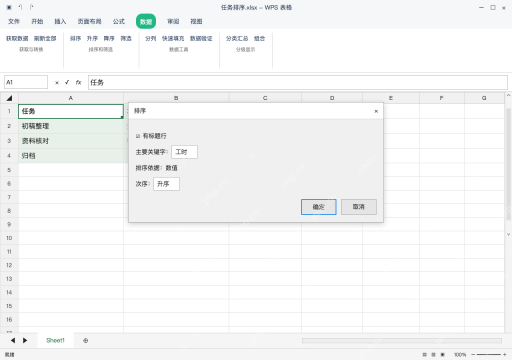Click the 组合 ribbon command
The height and width of the screenshot is (360, 512).
tap(259, 39)
